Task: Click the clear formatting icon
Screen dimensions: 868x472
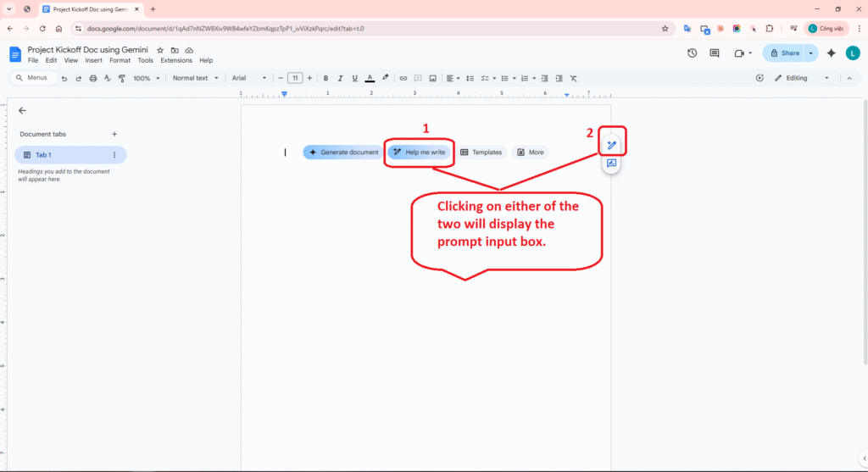Action: (573, 78)
